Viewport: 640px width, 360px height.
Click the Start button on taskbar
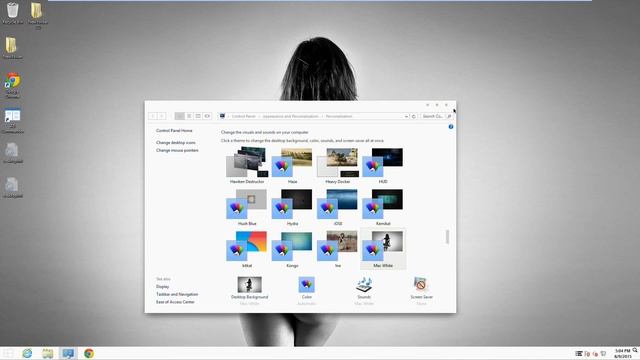[8, 353]
